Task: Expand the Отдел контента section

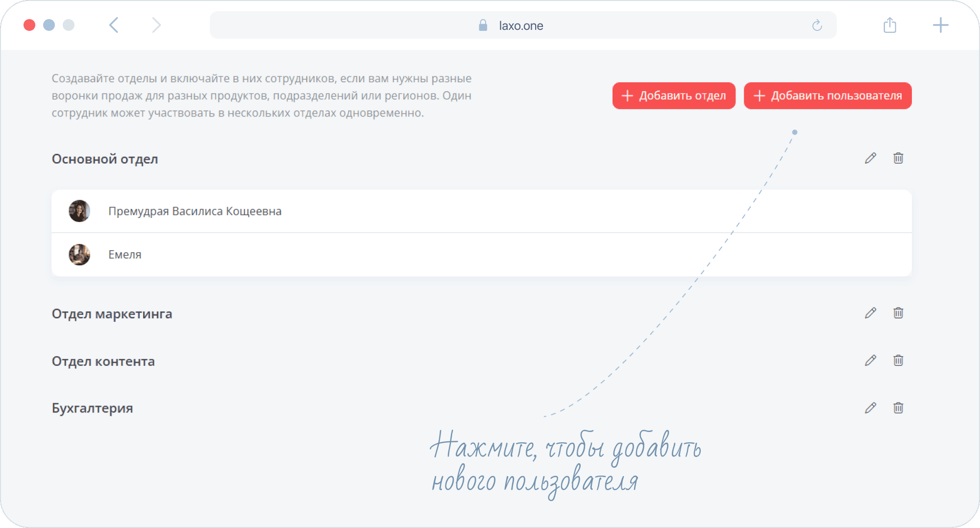Action: point(103,361)
